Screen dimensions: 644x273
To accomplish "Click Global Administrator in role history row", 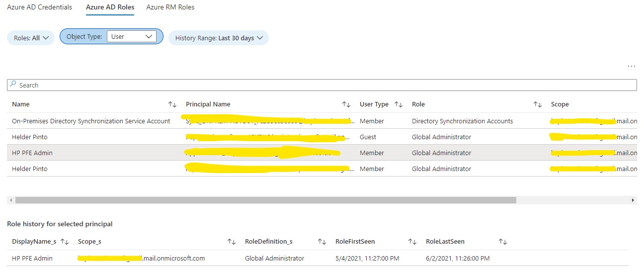I will click(x=274, y=258).
